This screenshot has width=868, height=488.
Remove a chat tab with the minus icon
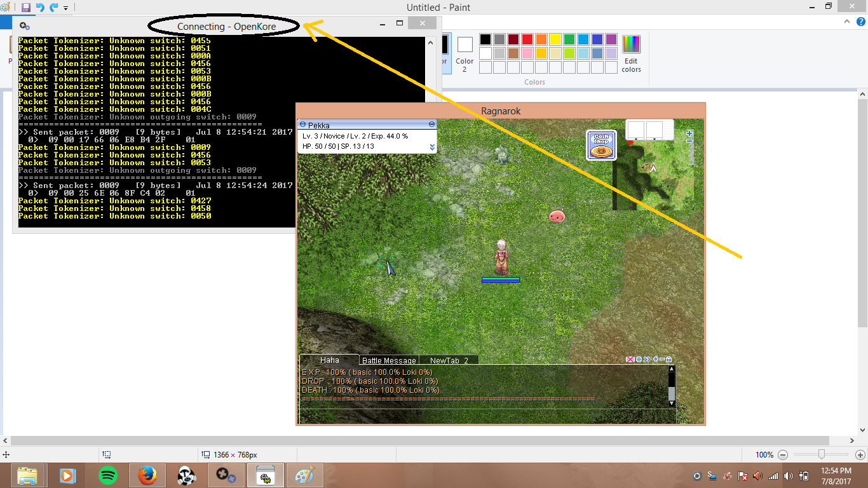[662, 360]
